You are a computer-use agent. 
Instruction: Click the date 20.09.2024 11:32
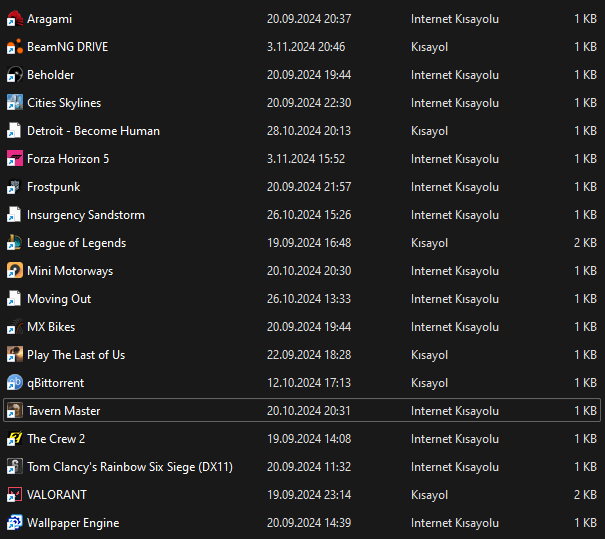[309, 467]
